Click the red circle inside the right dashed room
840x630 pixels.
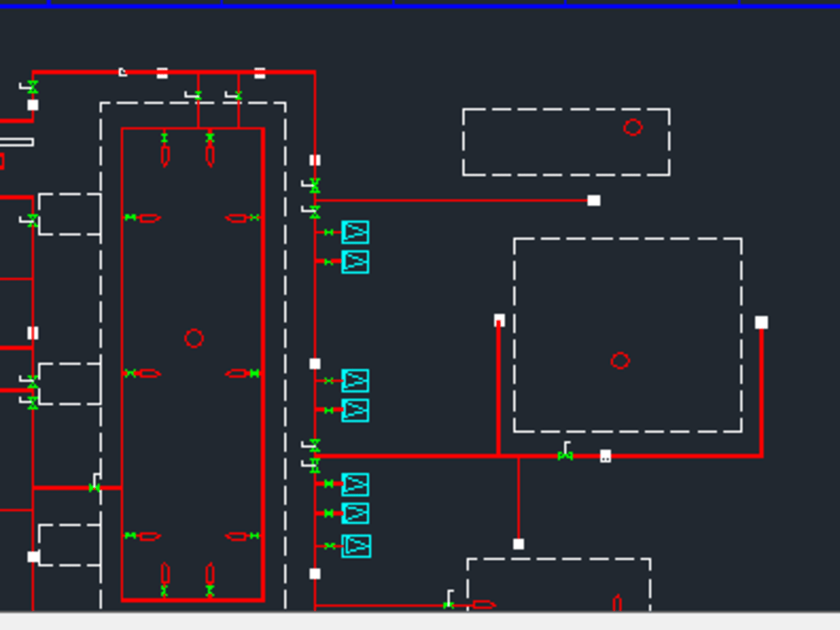[x=620, y=361]
